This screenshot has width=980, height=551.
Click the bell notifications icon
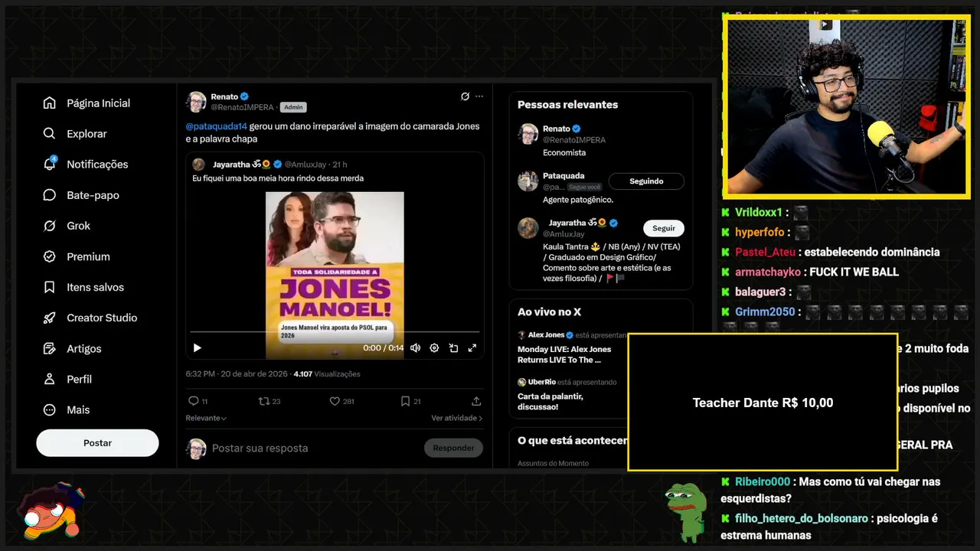(50, 165)
